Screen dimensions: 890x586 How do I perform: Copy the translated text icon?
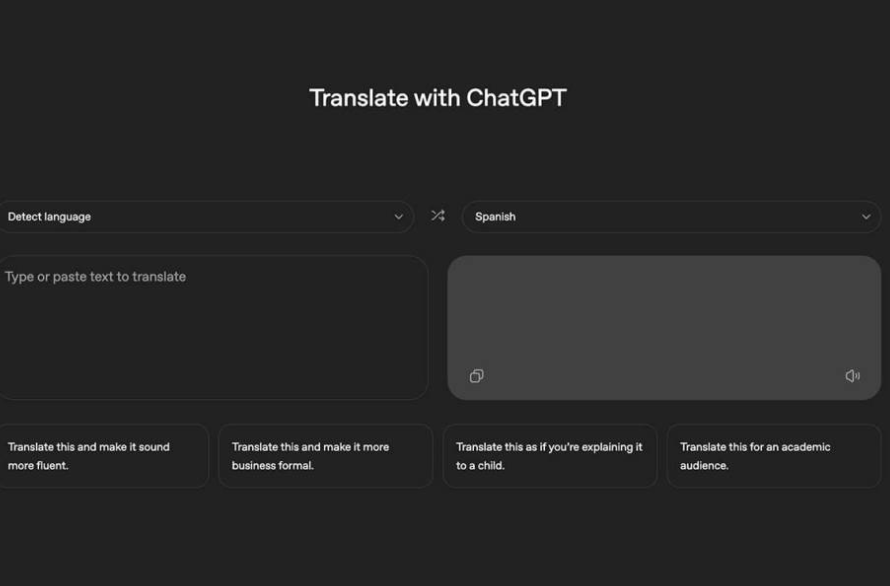[x=477, y=376]
